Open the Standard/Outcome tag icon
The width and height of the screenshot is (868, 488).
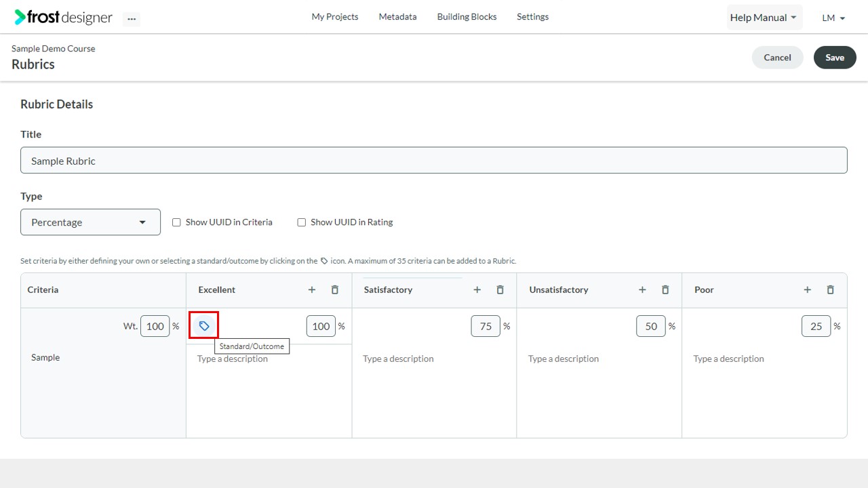click(204, 326)
